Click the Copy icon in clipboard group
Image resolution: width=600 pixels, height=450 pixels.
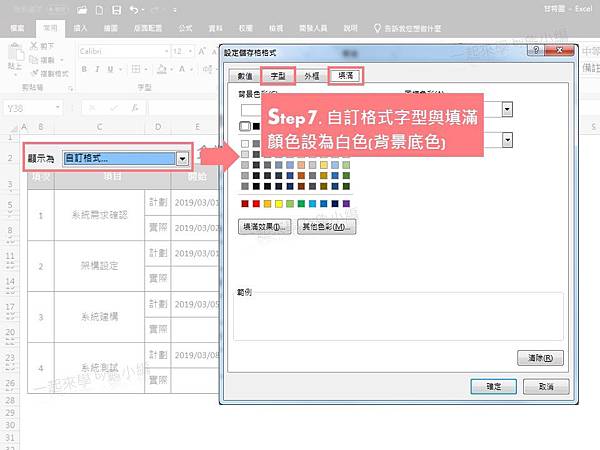pyautogui.click(x=34, y=60)
